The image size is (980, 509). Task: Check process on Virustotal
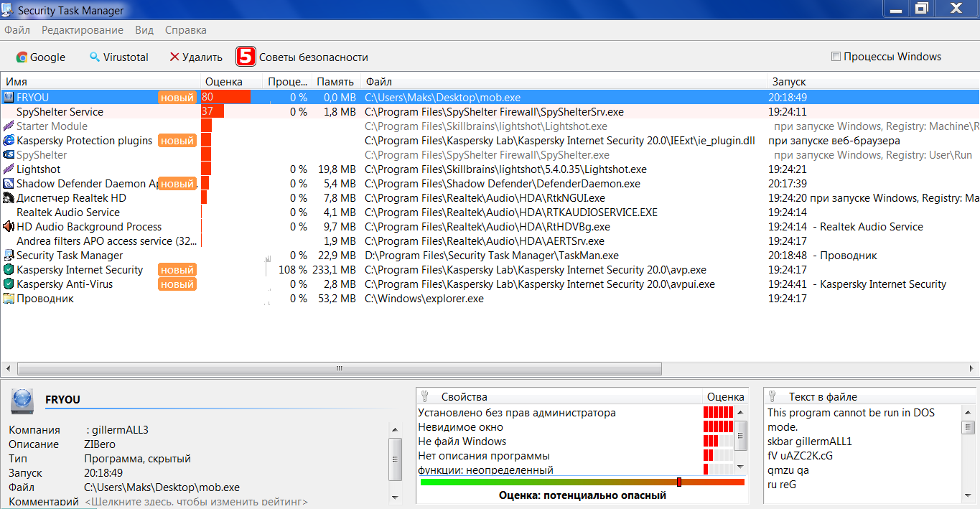pyautogui.click(x=118, y=57)
